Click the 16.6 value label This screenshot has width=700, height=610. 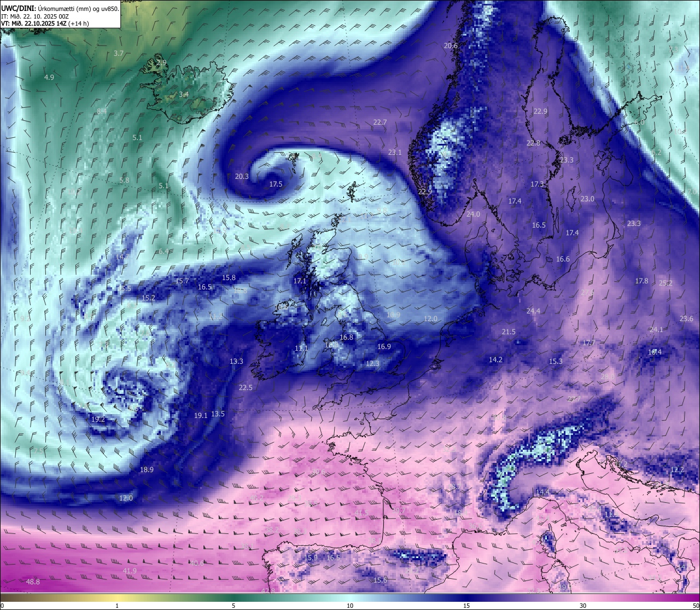563,259
